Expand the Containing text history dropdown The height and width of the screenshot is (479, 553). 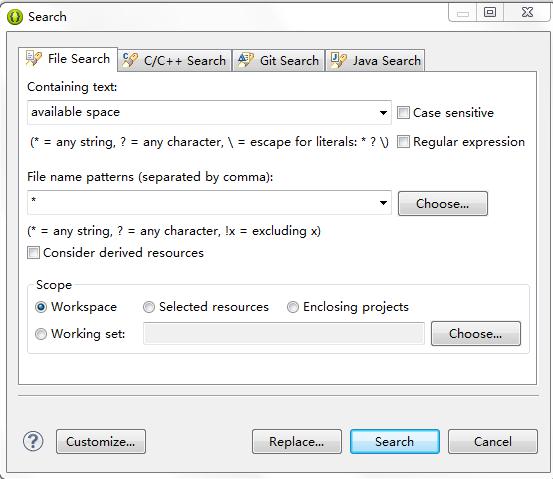383,113
